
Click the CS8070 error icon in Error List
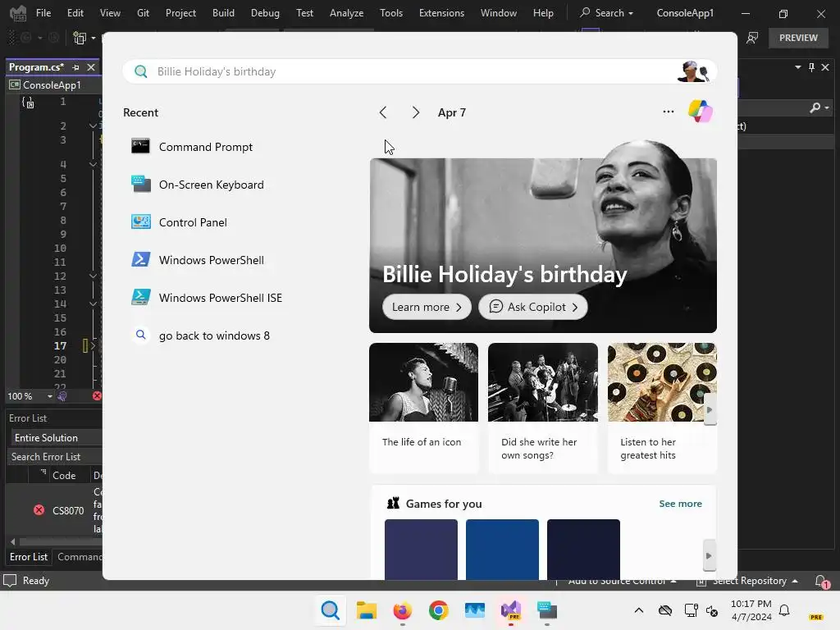pos(39,510)
